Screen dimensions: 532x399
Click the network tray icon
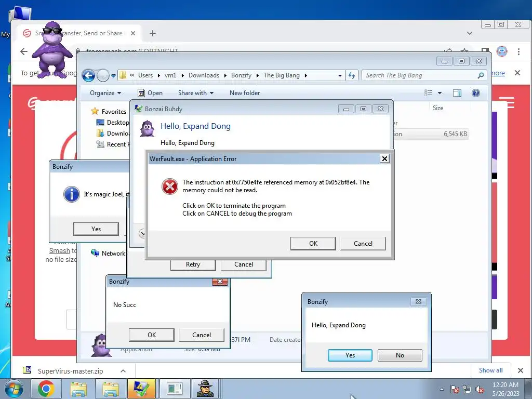coord(467,389)
